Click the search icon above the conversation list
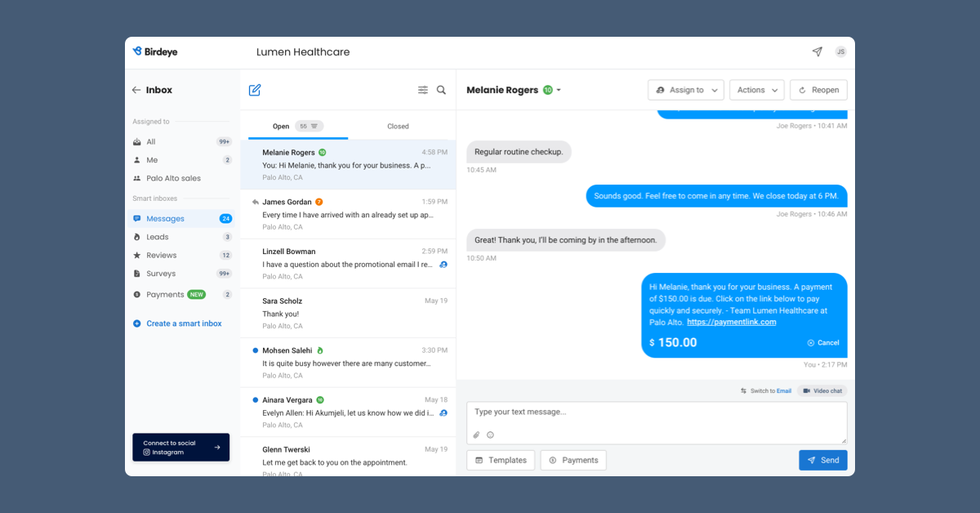Screen dimensions: 980x513 tap(441, 90)
